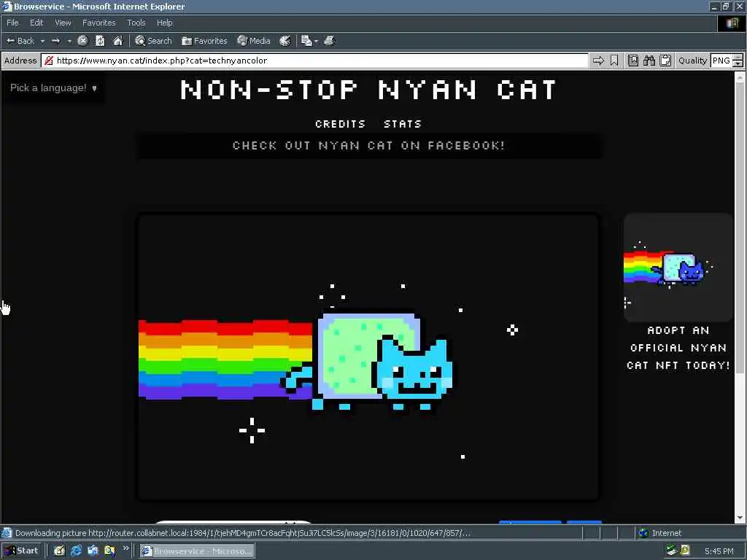This screenshot has width=747, height=560.
Task: Click Adopt an official Nyan Cat NFT link
Action: tap(678, 348)
